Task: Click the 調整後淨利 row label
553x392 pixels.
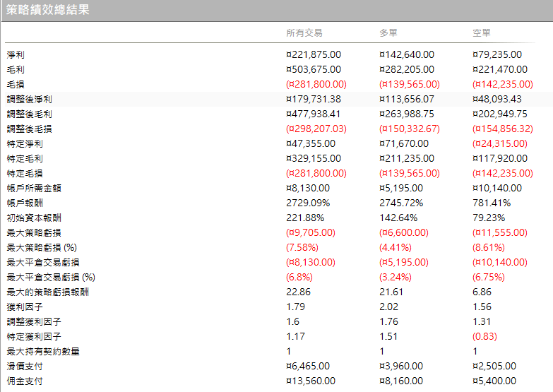Action: coord(29,99)
